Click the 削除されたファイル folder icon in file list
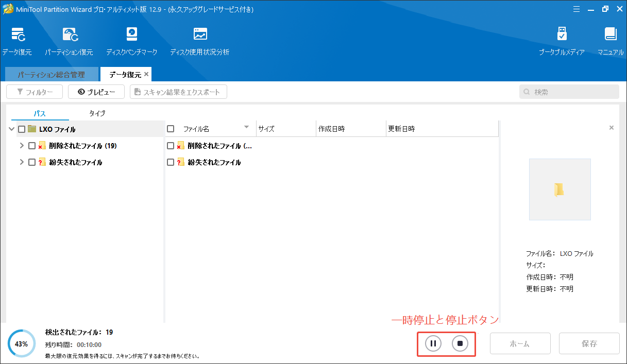Viewport: 627px width, 364px height. click(x=180, y=146)
